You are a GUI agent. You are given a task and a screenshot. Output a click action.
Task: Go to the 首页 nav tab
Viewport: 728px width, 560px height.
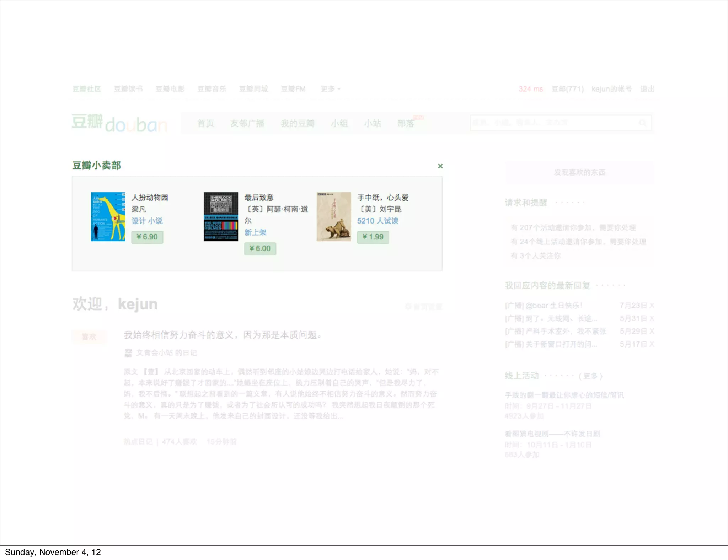[205, 123]
